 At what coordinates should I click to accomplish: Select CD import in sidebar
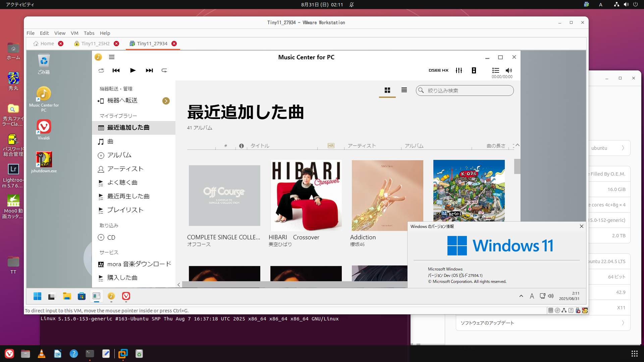click(x=133, y=237)
